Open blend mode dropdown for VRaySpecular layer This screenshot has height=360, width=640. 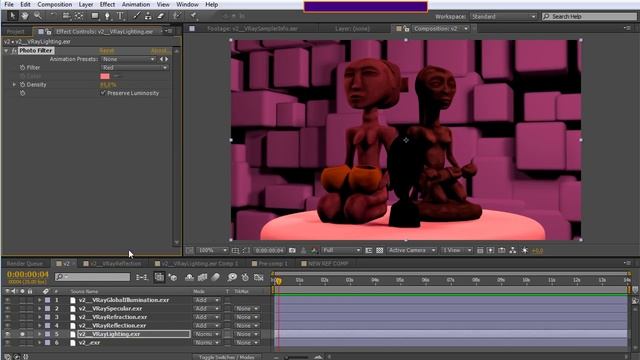pyautogui.click(x=207, y=309)
